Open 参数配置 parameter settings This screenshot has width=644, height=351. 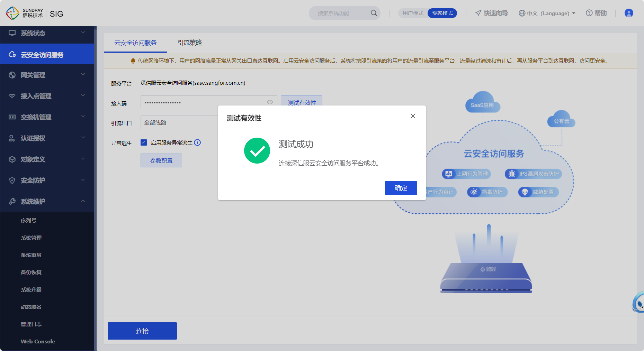click(x=161, y=160)
